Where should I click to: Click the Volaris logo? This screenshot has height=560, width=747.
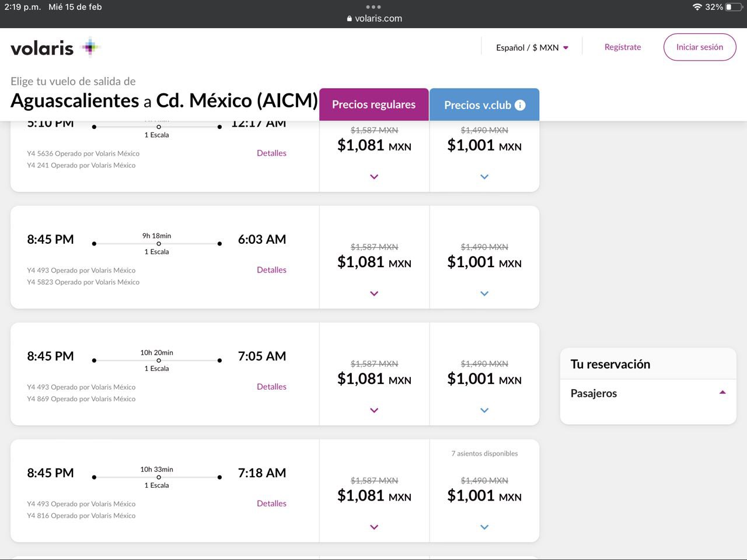click(x=55, y=48)
